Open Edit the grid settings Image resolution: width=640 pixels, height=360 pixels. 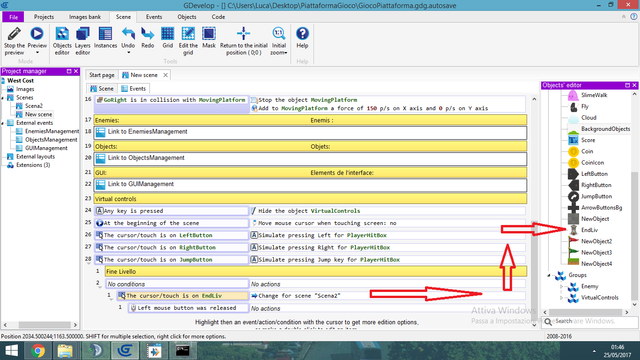pos(188,41)
